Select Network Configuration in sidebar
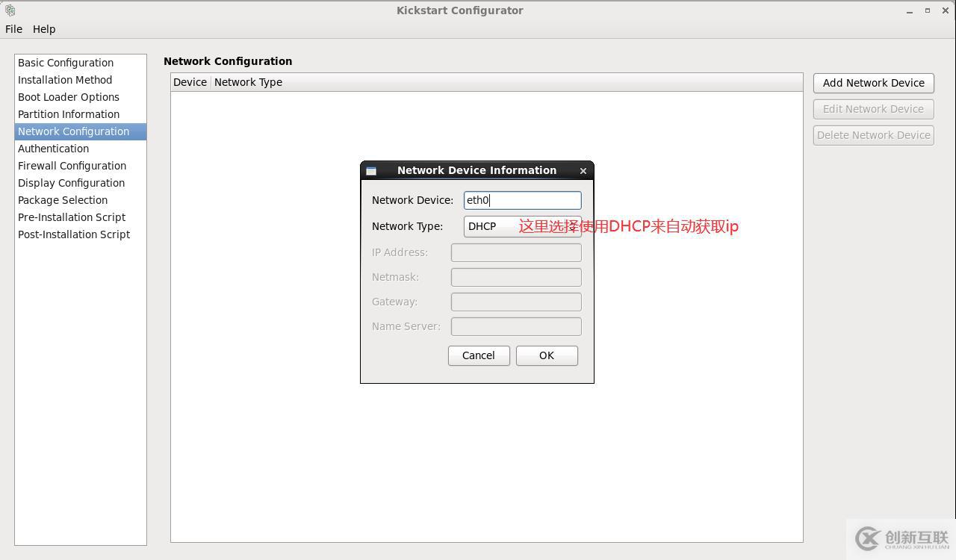This screenshot has height=560, width=956. (81, 131)
